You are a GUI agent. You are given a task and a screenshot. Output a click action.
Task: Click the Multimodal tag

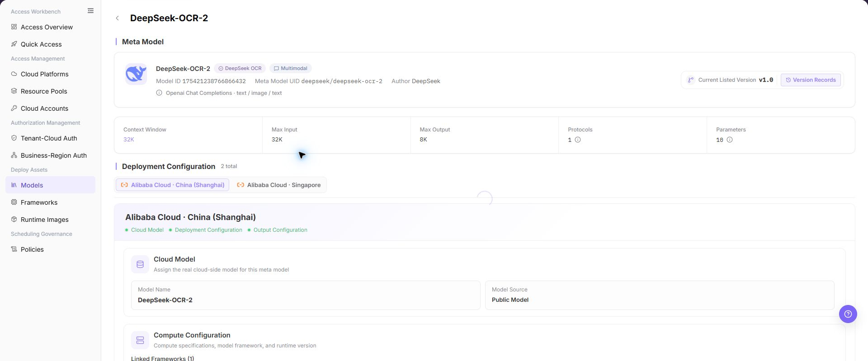point(291,69)
